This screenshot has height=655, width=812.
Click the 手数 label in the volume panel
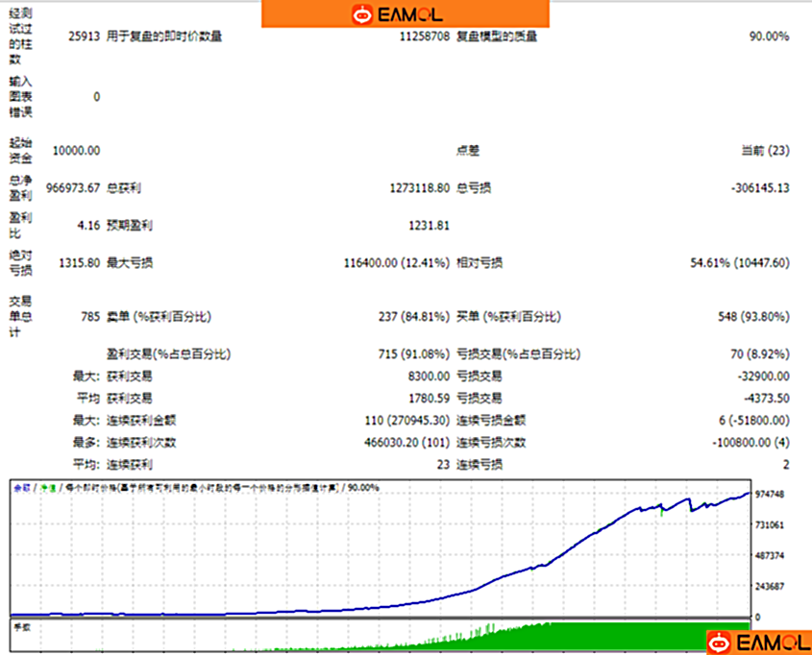pos(21,625)
